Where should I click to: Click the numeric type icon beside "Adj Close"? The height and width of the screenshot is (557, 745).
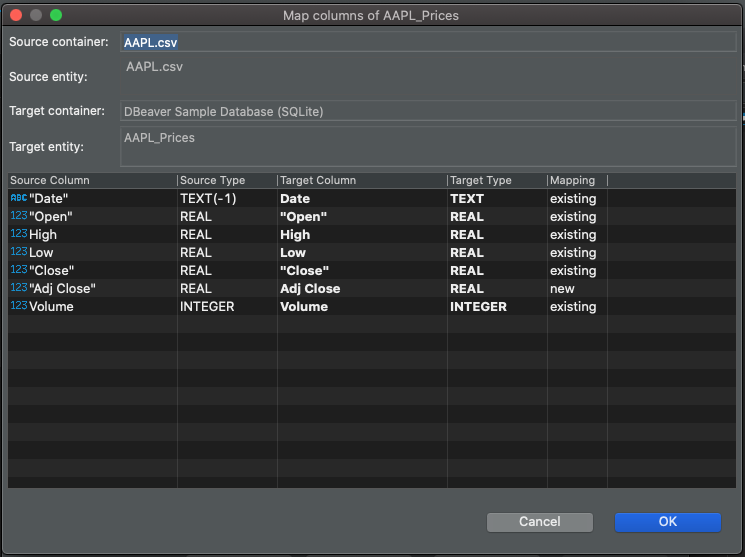[19, 288]
